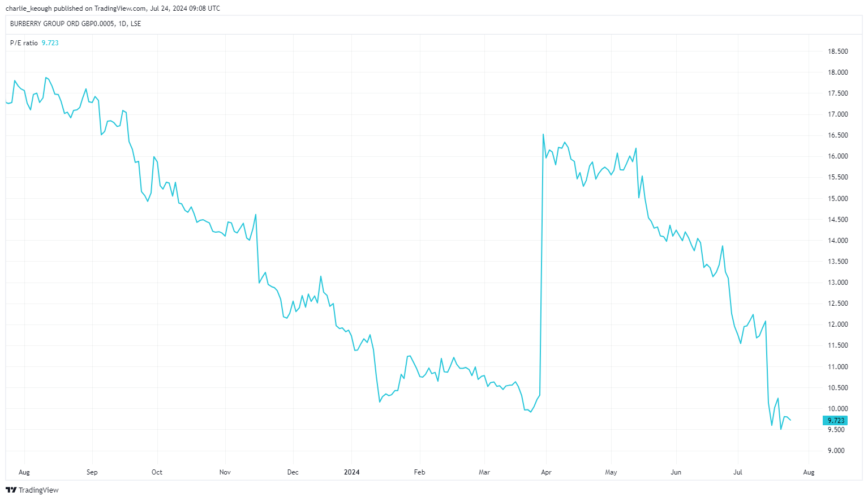The width and height of the screenshot is (868, 500).
Task: Click the 9.723 value in the legend
Action: [x=50, y=43]
